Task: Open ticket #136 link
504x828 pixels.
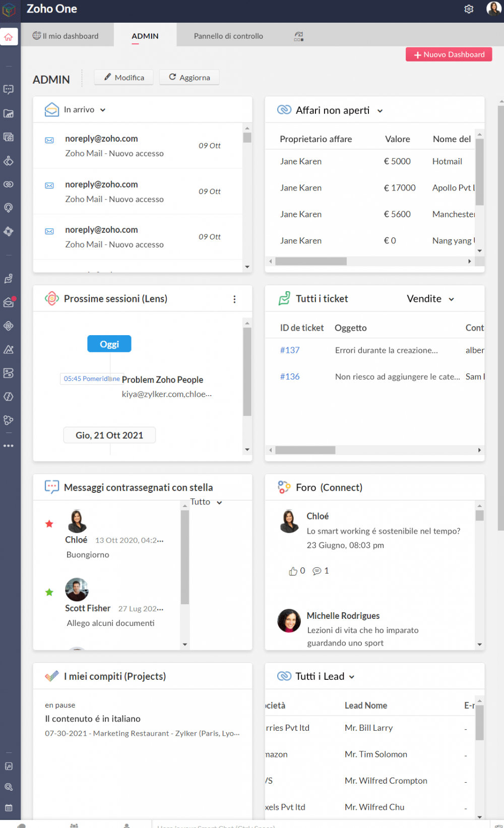Action: coord(290,376)
